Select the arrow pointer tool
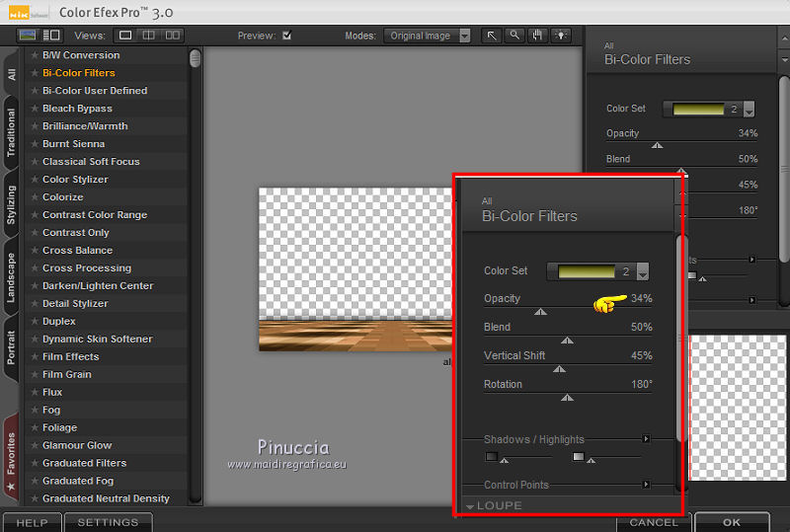The width and height of the screenshot is (790, 532). tap(491, 36)
